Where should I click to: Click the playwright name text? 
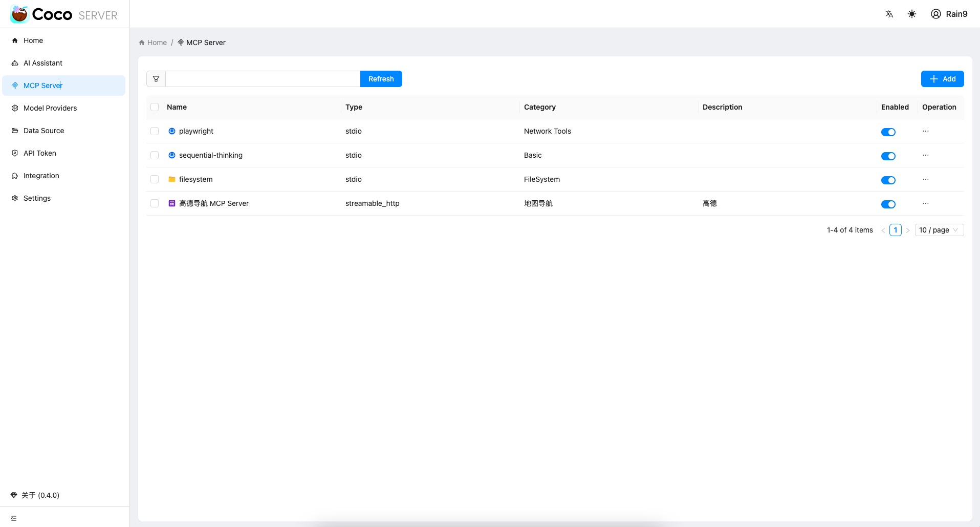coord(196,131)
